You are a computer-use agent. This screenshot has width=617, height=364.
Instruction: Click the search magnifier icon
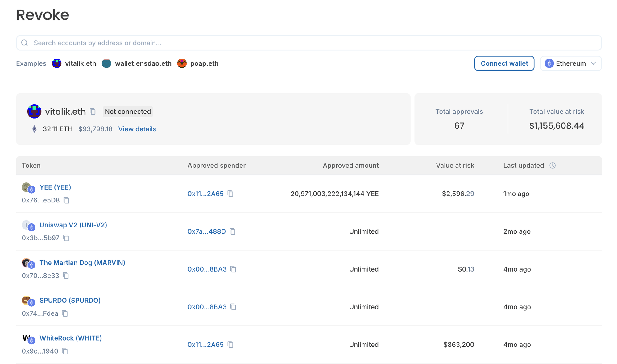[x=25, y=43]
